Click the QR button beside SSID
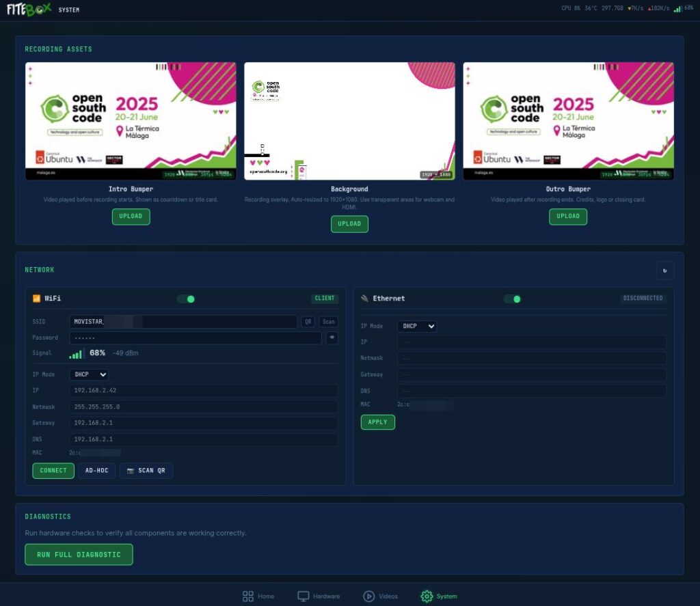This screenshot has height=606, width=700. coord(308,322)
